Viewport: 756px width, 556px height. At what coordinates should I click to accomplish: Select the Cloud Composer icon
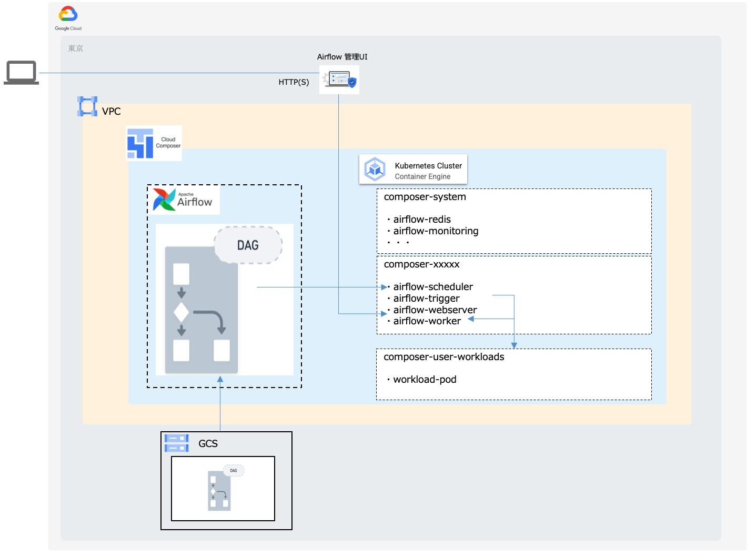pyautogui.click(x=140, y=143)
